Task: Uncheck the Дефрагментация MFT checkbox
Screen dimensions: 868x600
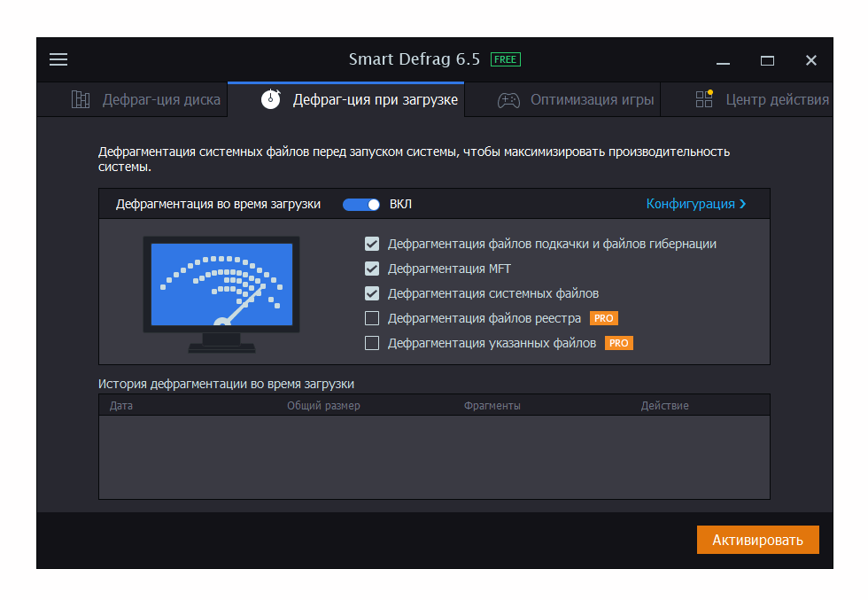Action: [x=372, y=269]
